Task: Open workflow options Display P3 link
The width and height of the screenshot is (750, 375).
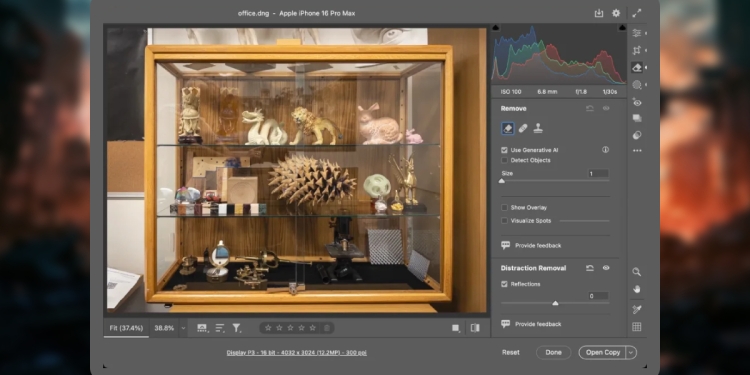Action: pos(297,353)
